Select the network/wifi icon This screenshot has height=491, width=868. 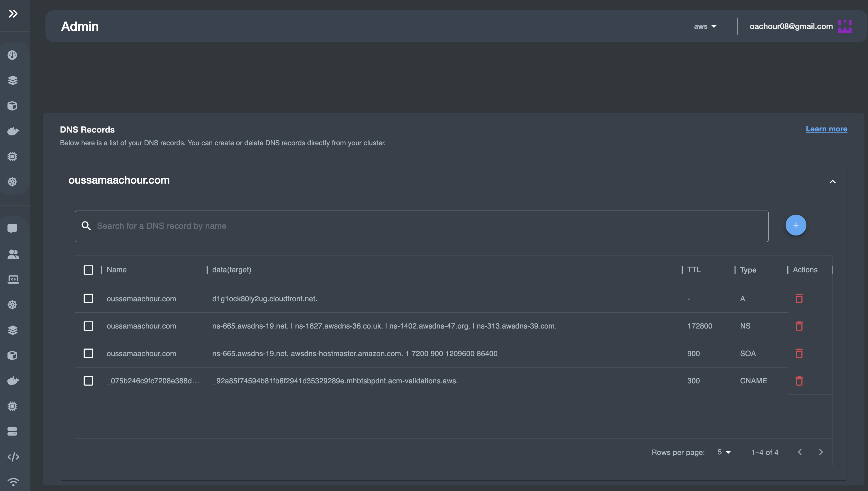(13, 482)
